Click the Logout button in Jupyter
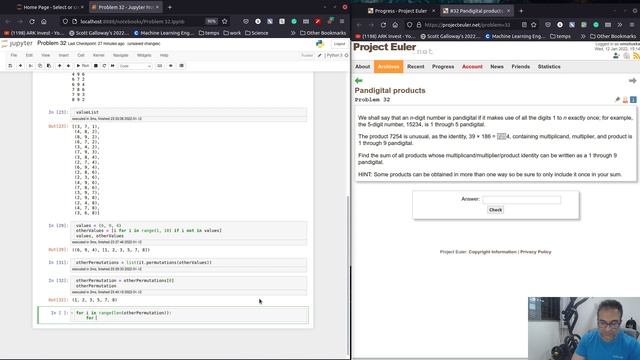640x360 pixels. [x=339, y=44]
